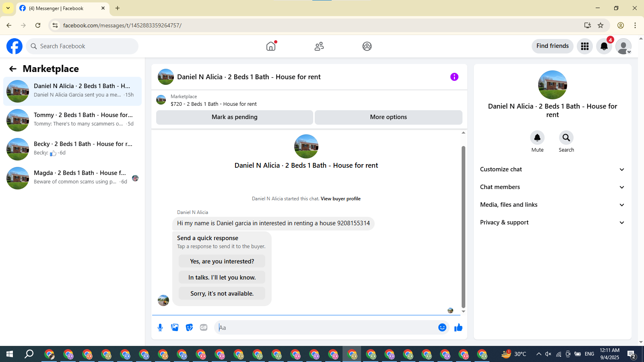Open the notifications bell in the header
The width and height of the screenshot is (644, 362).
point(604,46)
